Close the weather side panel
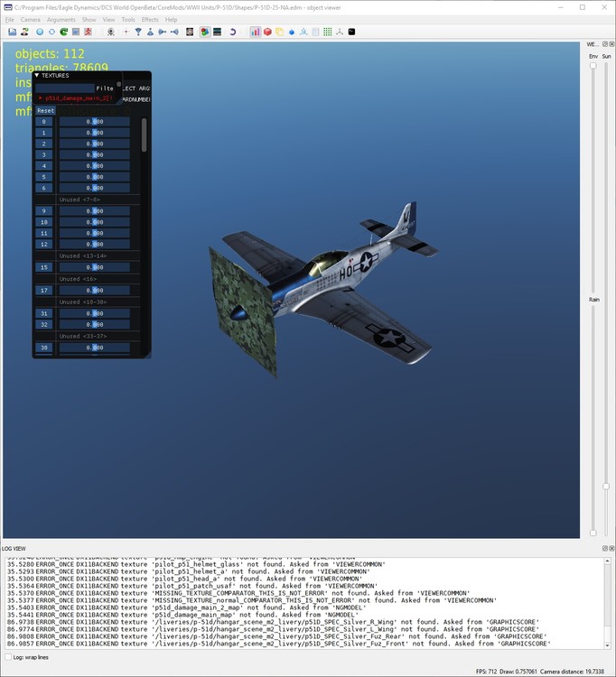Screen dimensions: 616x677 tap(611, 44)
